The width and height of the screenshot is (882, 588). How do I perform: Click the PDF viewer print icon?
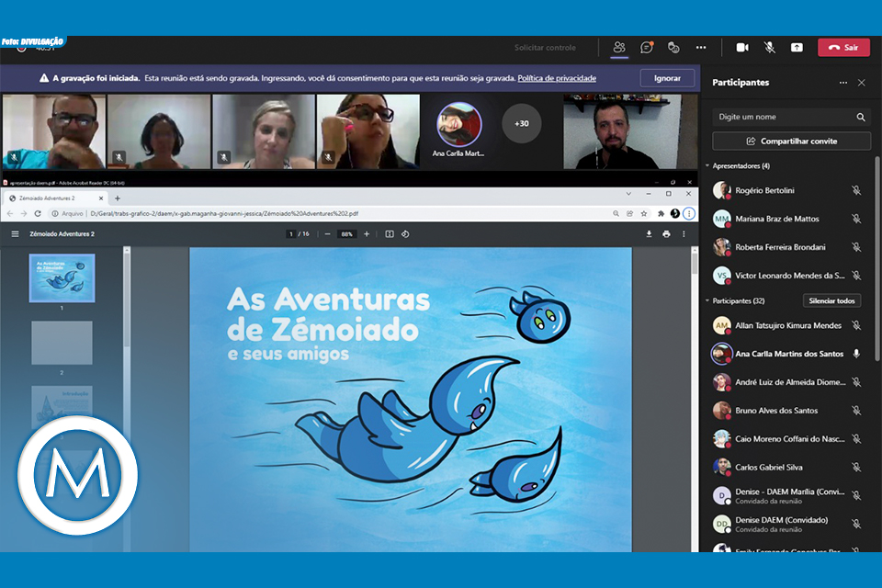(666, 234)
